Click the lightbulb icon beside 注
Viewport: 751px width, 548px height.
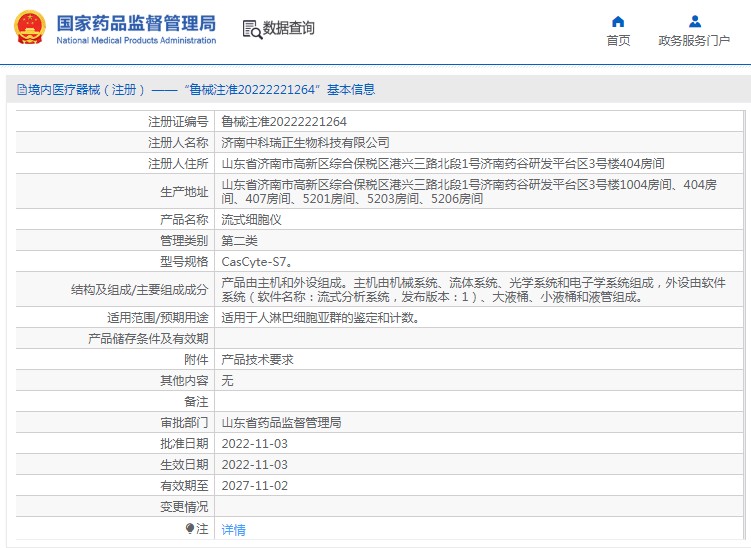click(189, 529)
